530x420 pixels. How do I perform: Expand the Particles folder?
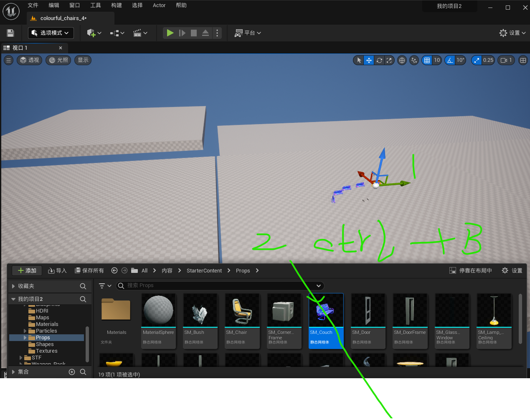point(25,331)
